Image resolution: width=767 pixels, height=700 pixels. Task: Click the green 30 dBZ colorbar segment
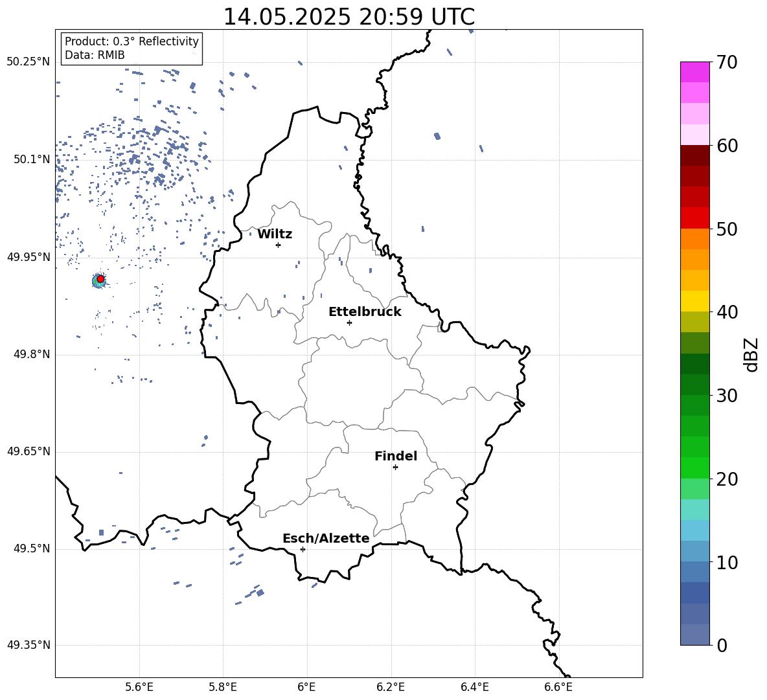pyautogui.click(x=694, y=385)
